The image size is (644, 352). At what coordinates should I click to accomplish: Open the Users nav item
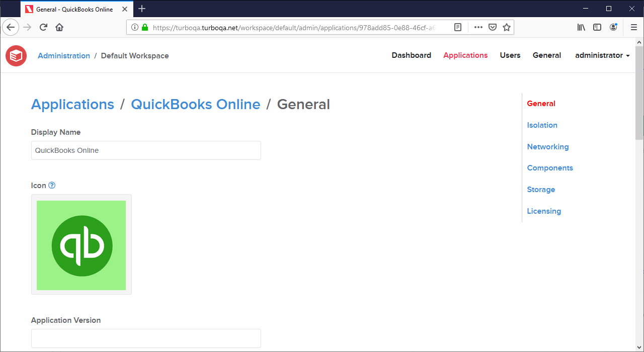[510, 55]
